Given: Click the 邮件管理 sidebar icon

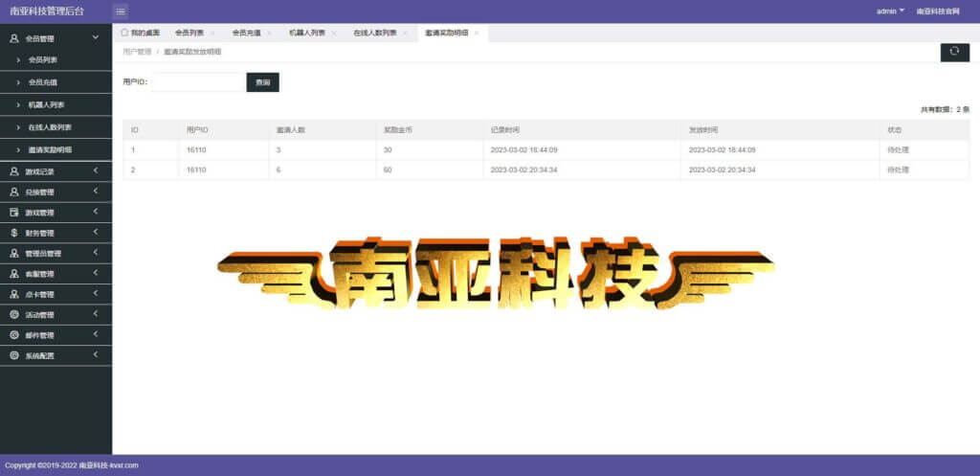Looking at the screenshot, I should click(x=13, y=335).
